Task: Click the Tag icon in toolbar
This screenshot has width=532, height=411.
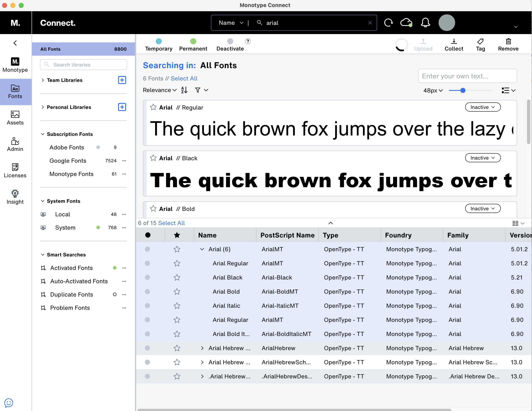Action: coord(480,41)
